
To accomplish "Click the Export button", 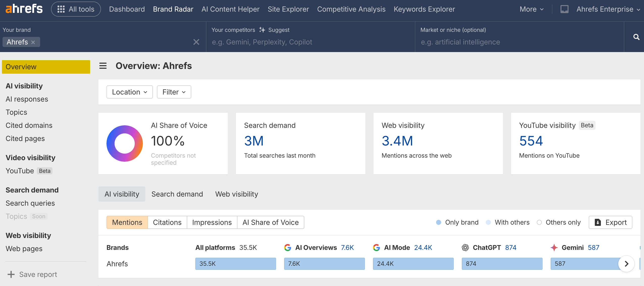I will point(610,222).
